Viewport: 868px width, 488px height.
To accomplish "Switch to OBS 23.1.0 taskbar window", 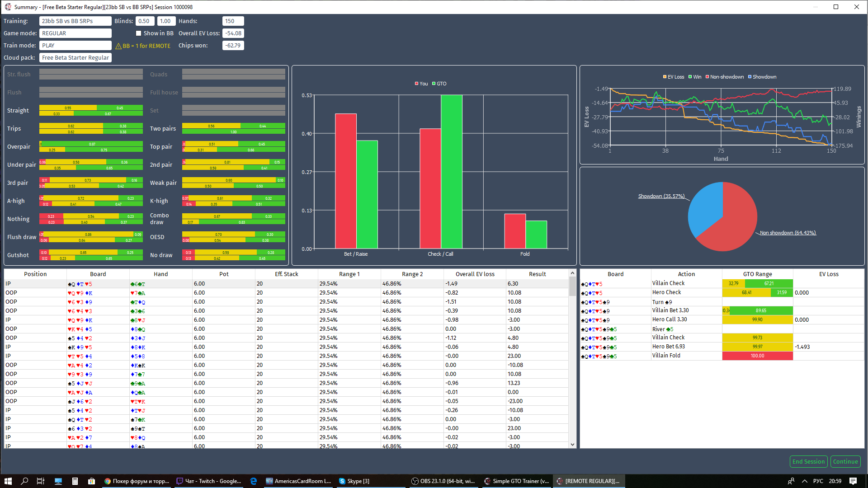I will click(x=443, y=481).
